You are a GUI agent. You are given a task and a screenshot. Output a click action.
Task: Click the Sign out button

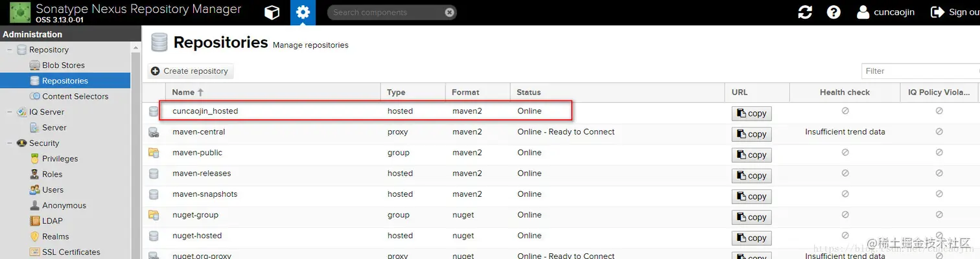955,12
